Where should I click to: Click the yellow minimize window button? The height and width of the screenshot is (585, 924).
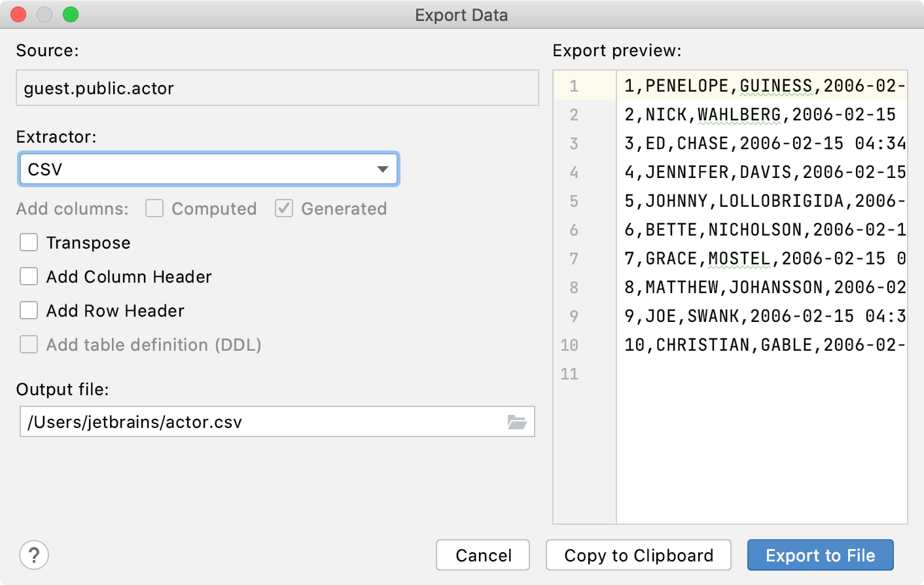pyautogui.click(x=44, y=14)
